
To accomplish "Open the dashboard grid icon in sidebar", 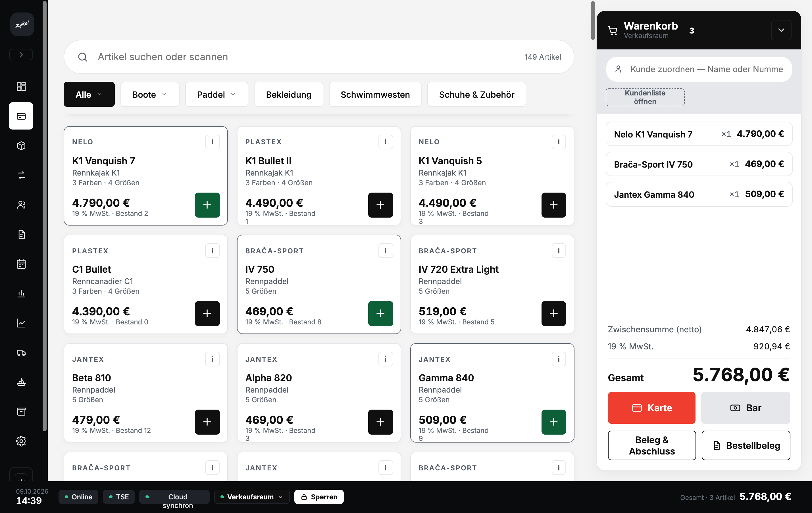I will [x=21, y=87].
